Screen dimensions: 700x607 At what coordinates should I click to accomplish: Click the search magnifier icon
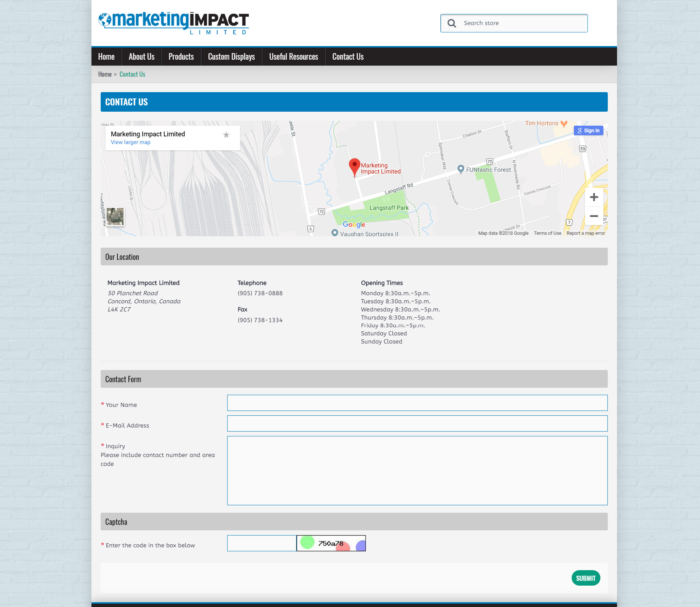click(x=451, y=23)
